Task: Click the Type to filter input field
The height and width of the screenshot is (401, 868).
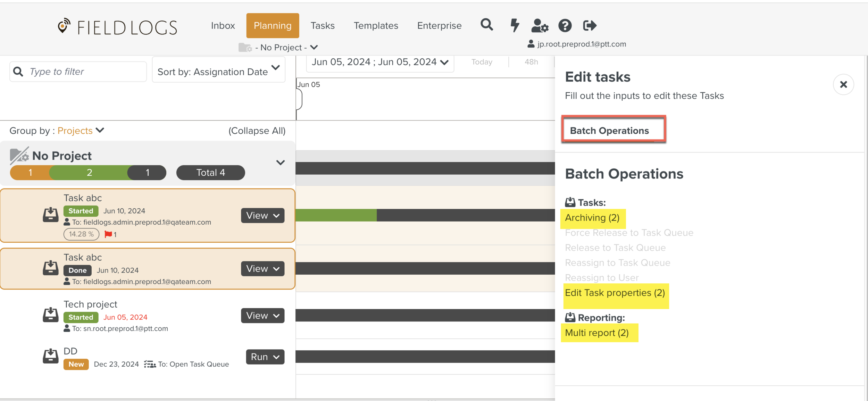Action: click(x=77, y=71)
